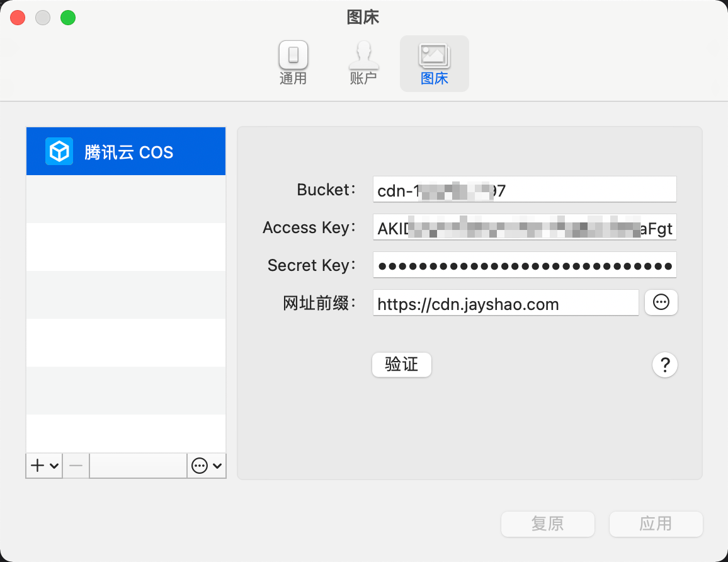Image resolution: width=728 pixels, height=562 pixels.
Task: Click the ellipsis button beside 网址前缀
Action: coord(661,302)
